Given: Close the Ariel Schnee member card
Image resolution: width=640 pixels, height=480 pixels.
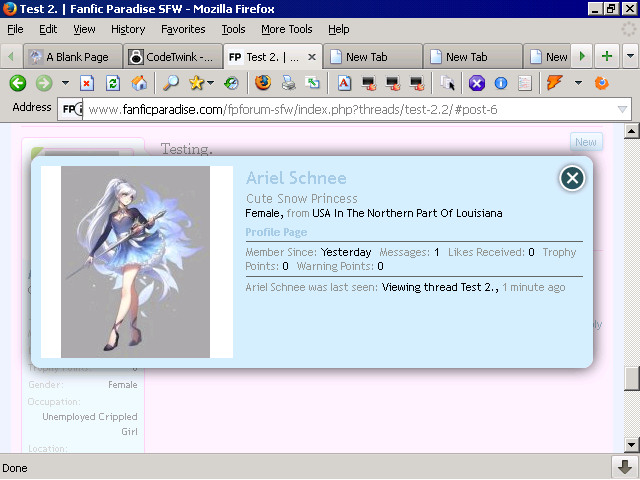Looking at the screenshot, I should (x=572, y=178).
